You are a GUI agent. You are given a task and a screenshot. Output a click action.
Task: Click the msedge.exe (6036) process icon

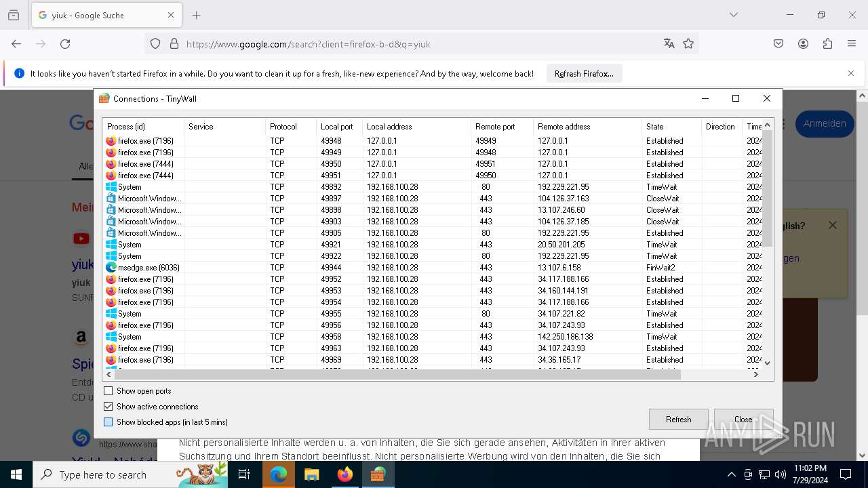(111, 268)
